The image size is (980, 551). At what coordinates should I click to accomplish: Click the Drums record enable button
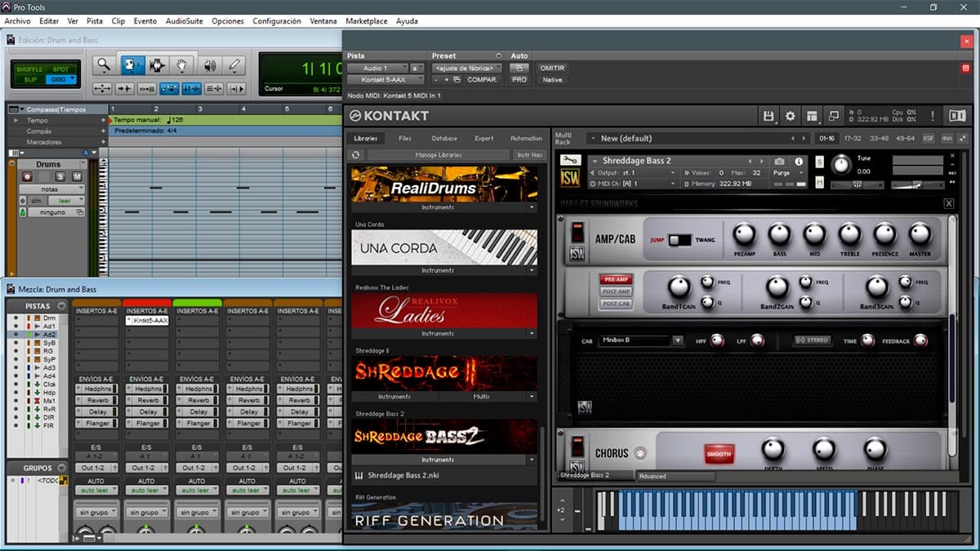pos(27,176)
